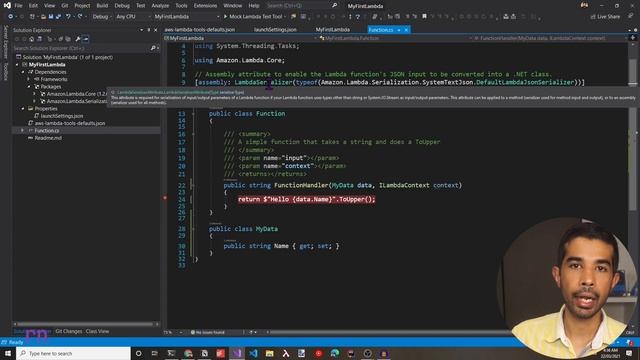This screenshot has height=360, width=640.
Task: Open the Debug menu
Action: [122, 6]
